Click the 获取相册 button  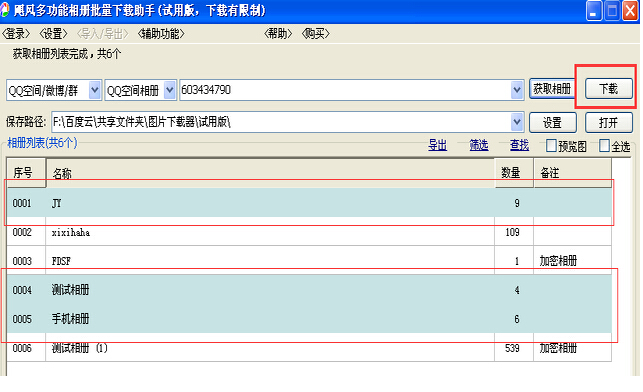coord(552,89)
